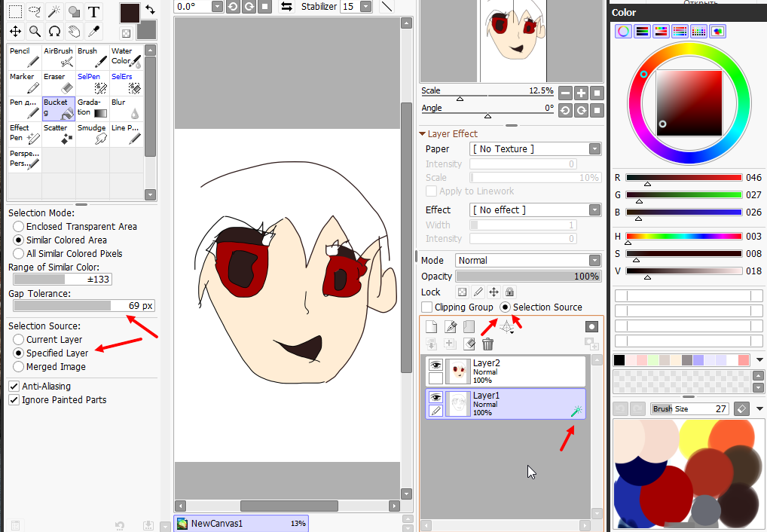This screenshot has height=532, width=767.
Task: Choose the Water Color brush
Action: click(x=127, y=57)
